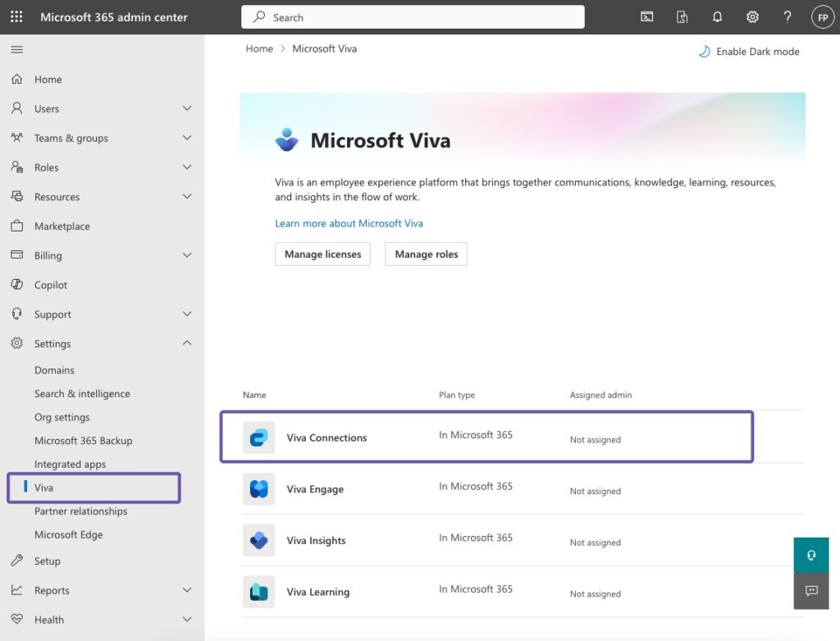Open the settings gear in header
Image resolution: width=840 pixels, height=641 pixels.
(752, 16)
